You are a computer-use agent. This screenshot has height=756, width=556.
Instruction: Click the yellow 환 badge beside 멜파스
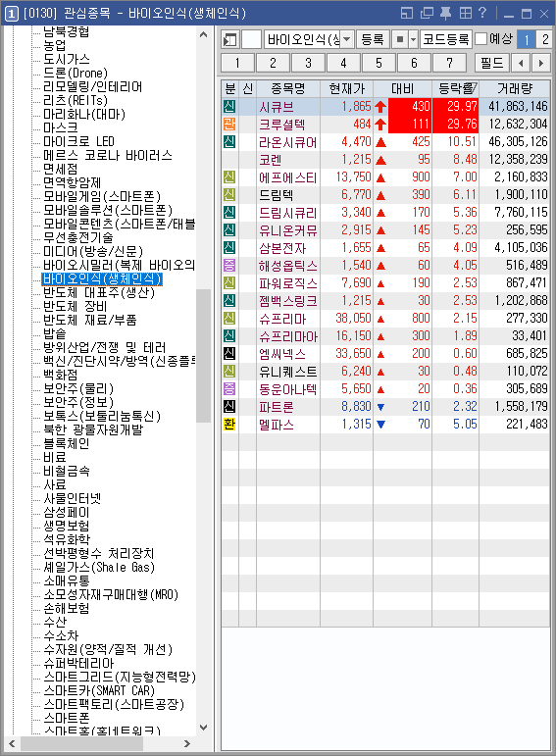(x=229, y=424)
